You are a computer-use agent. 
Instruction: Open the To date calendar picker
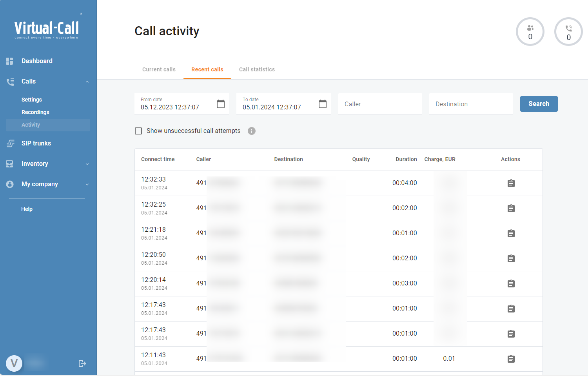tap(322, 104)
